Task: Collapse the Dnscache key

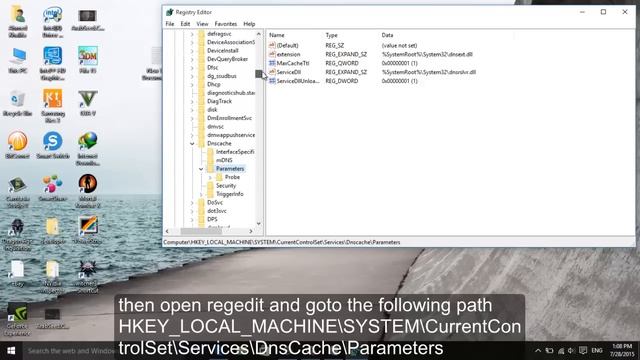Action: (192, 144)
